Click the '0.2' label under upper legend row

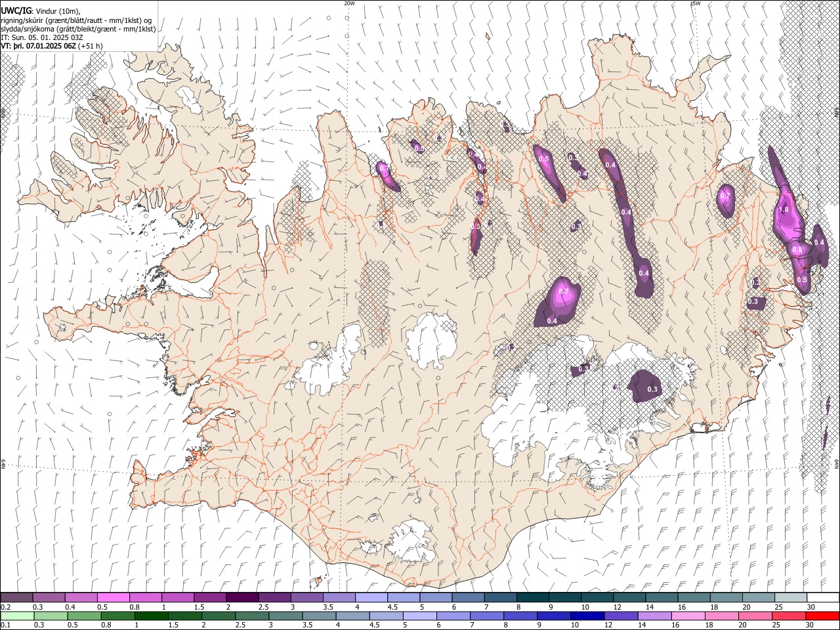tap(5, 607)
